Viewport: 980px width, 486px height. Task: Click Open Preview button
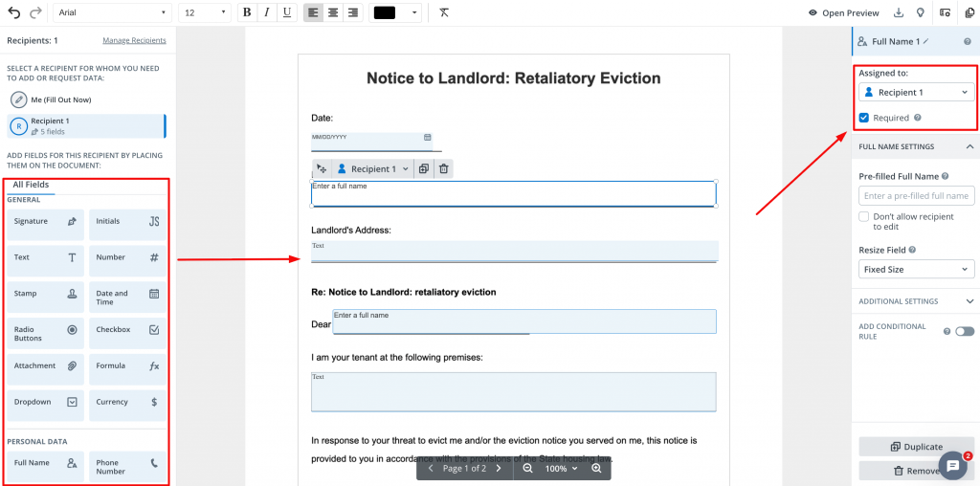(x=844, y=12)
